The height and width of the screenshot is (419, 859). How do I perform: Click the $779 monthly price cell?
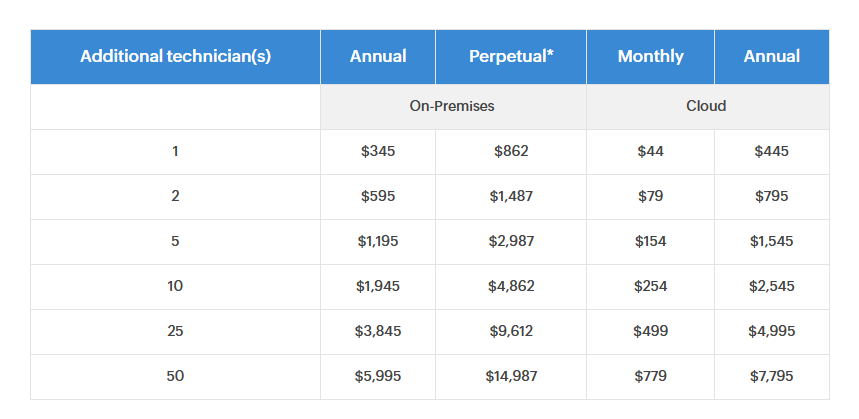(650, 377)
